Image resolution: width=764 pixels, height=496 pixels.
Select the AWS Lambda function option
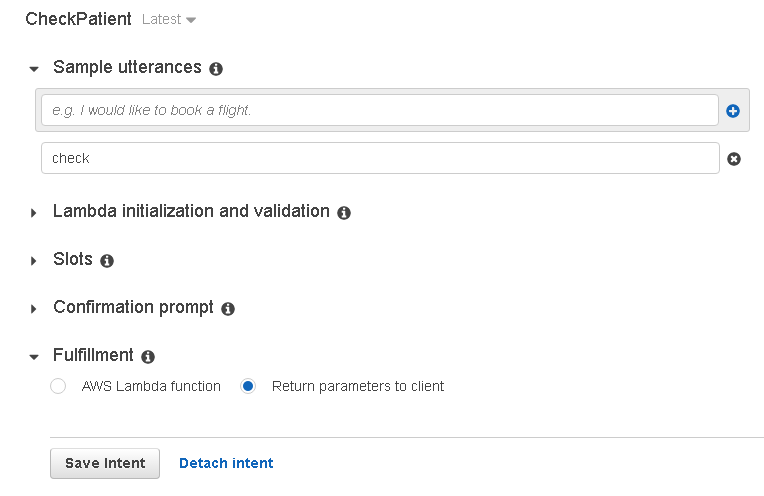click(58, 386)
